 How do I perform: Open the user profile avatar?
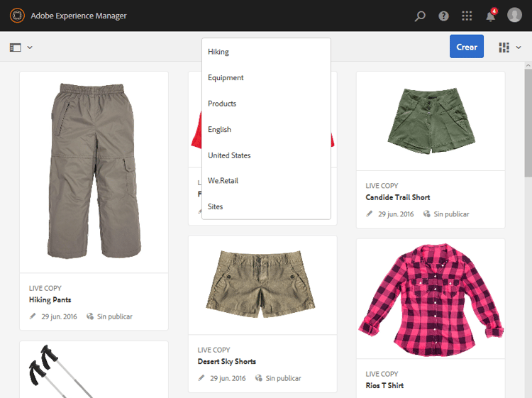[x=514, y=16]
